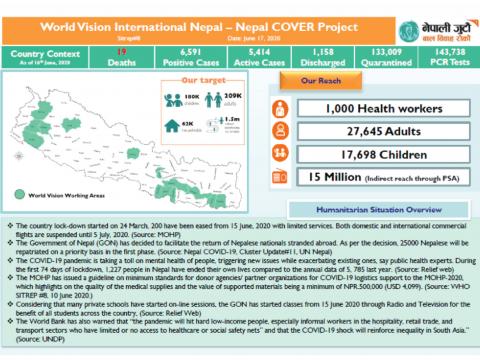Select the Our Reach orange button
Image resolution: width=480 pixels, height=360 pixels.
[x=321, y=81]
